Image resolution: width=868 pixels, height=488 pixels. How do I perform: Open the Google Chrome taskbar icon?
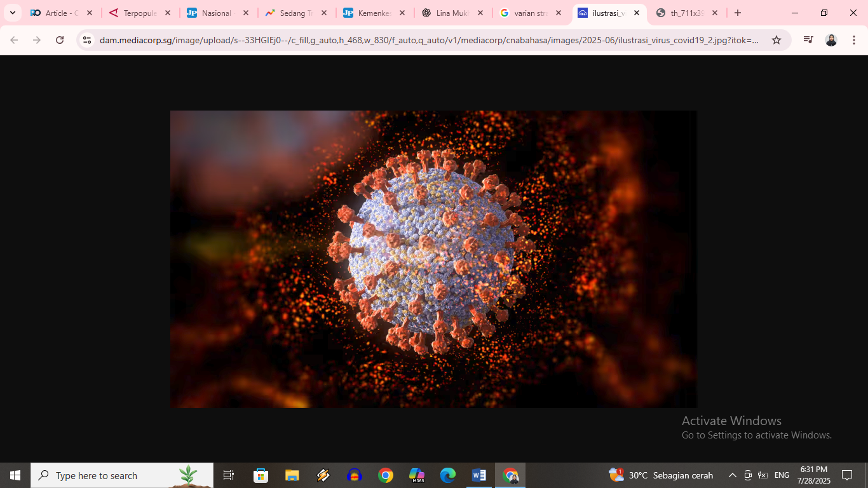click(x=385, y=475)
